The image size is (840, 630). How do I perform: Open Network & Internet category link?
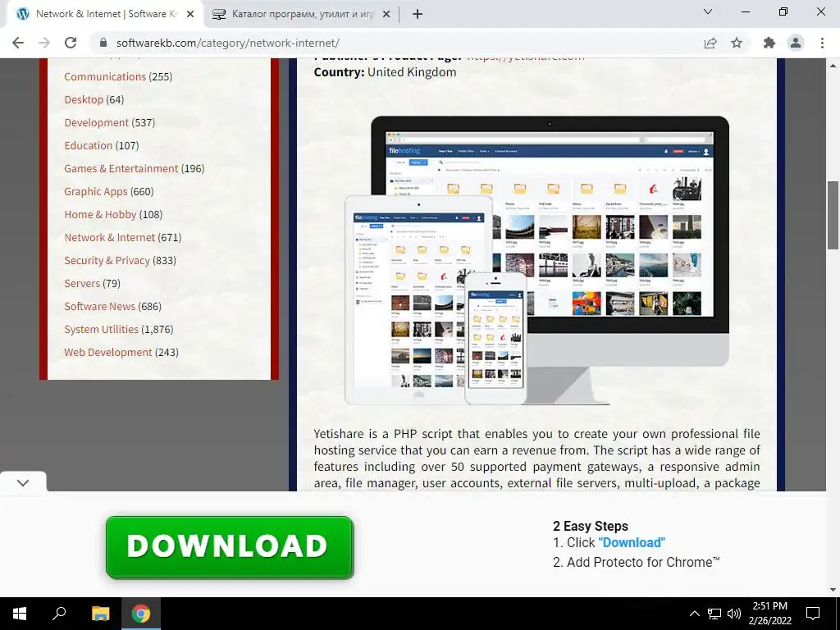(109, 237)
